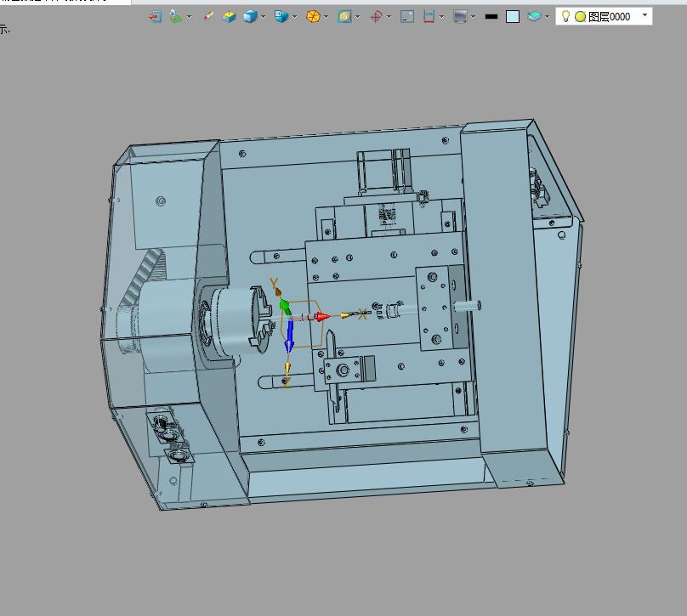
Task: Click the yellow-top box view icon
Action: tap(230, 17)
